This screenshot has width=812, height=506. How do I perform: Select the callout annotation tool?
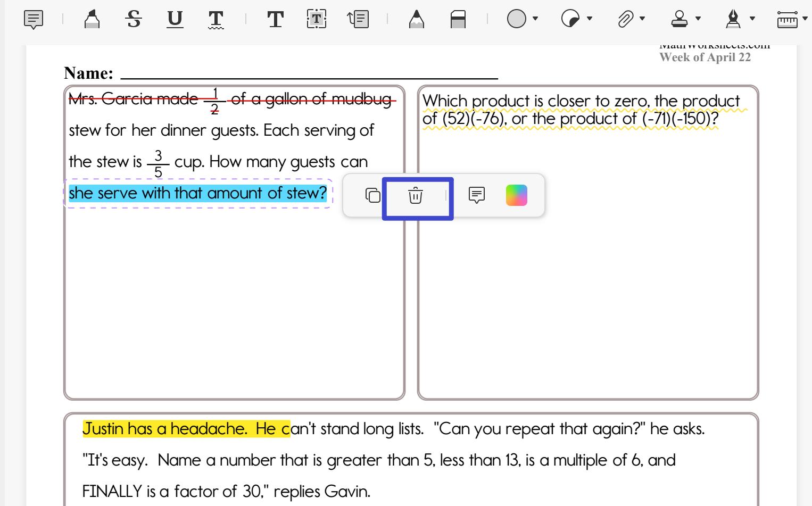pos(359,20)
